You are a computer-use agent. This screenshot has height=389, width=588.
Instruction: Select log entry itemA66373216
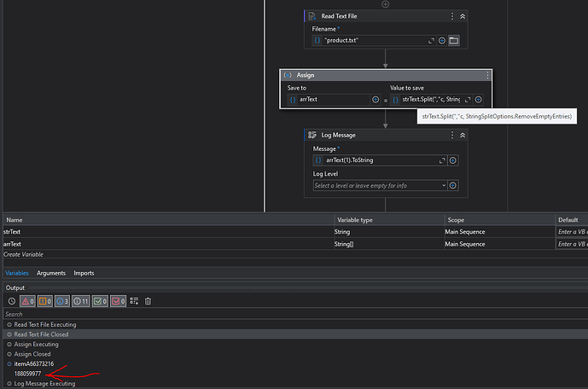pos(34,364)
